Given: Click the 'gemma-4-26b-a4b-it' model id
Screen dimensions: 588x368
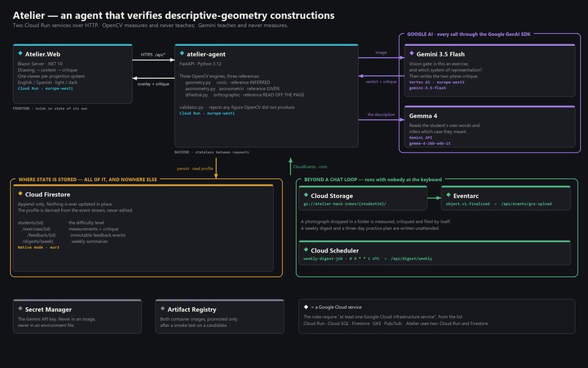Looking at the screenshot, I should coord(430,143).
